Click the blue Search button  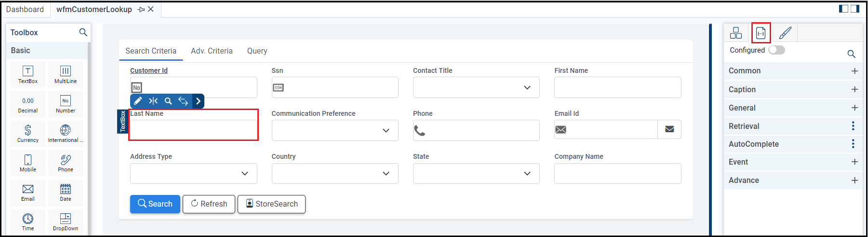(155, 204)
